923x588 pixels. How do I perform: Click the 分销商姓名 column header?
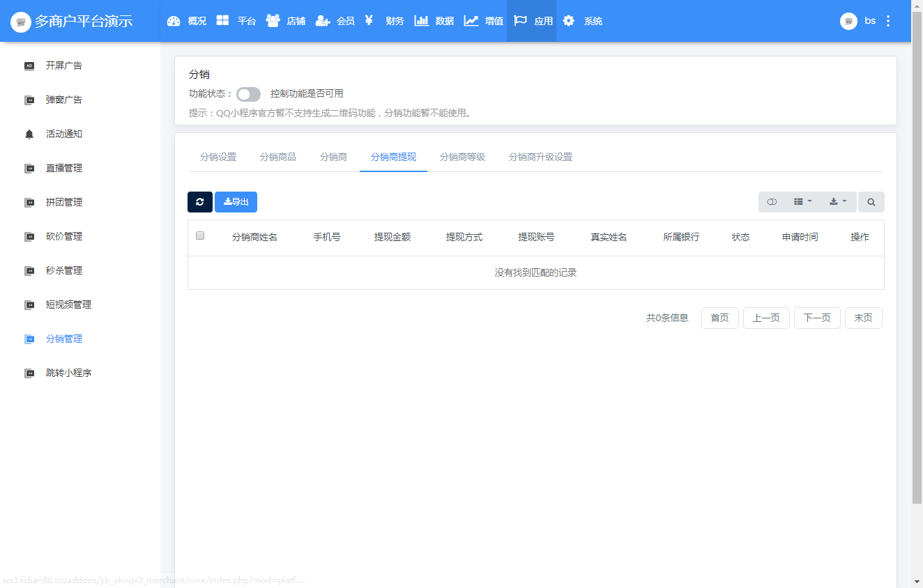point(254,237)
